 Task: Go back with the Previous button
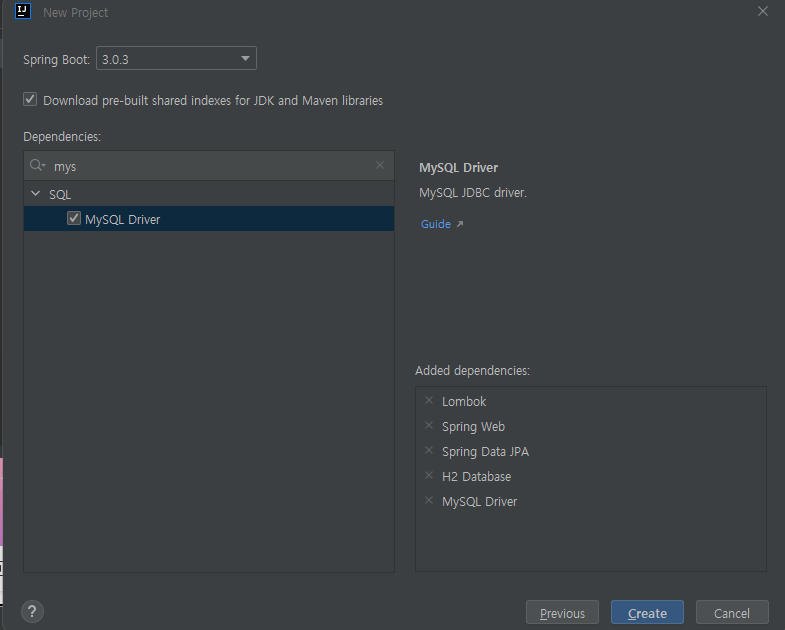click(562, 613)
